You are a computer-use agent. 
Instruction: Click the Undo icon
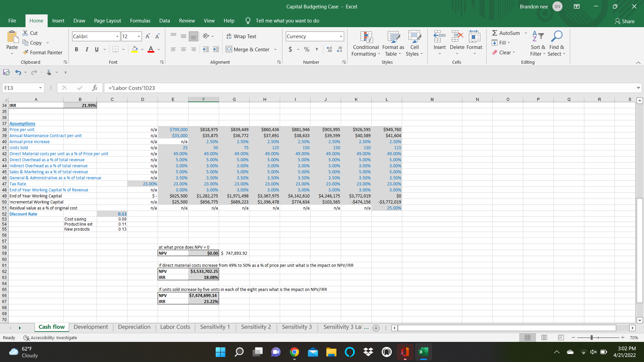click(x=18, y=72)
